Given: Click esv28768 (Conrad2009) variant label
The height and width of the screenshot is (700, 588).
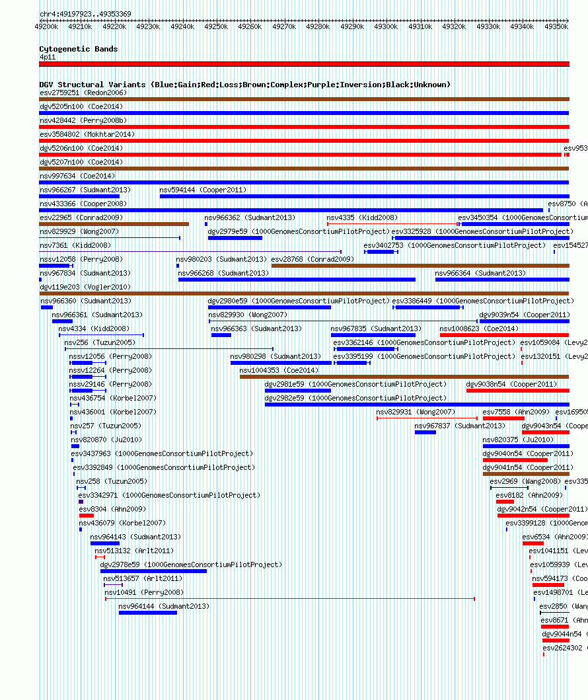Looking at the screenshot, I should [x=312, y=259].
